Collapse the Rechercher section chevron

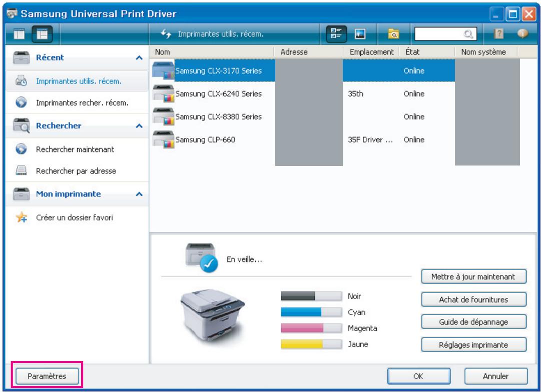139,126
